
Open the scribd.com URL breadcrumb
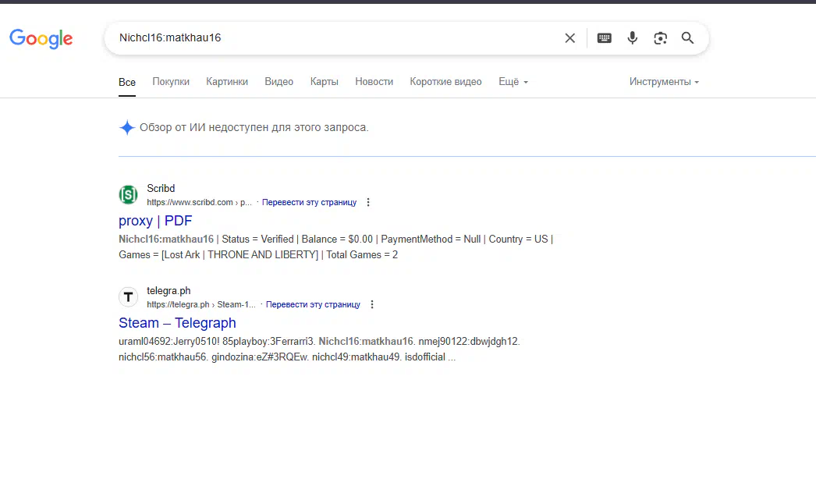point(199,203)
